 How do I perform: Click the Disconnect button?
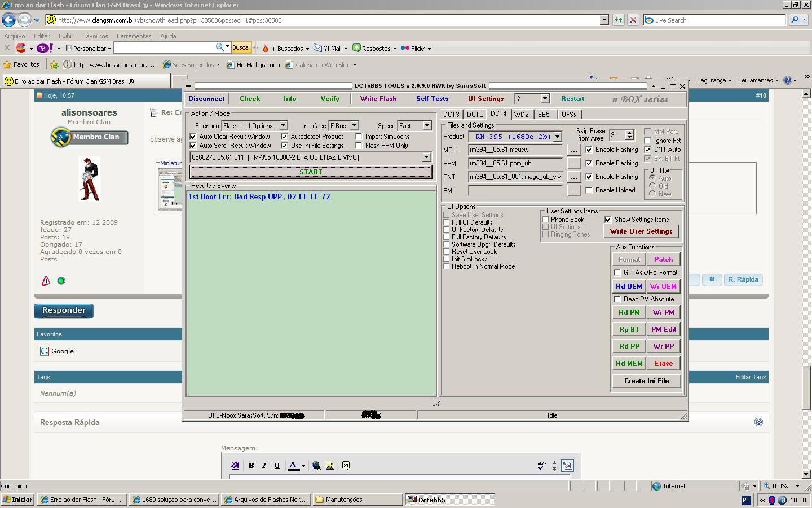(x=206, y=99)
